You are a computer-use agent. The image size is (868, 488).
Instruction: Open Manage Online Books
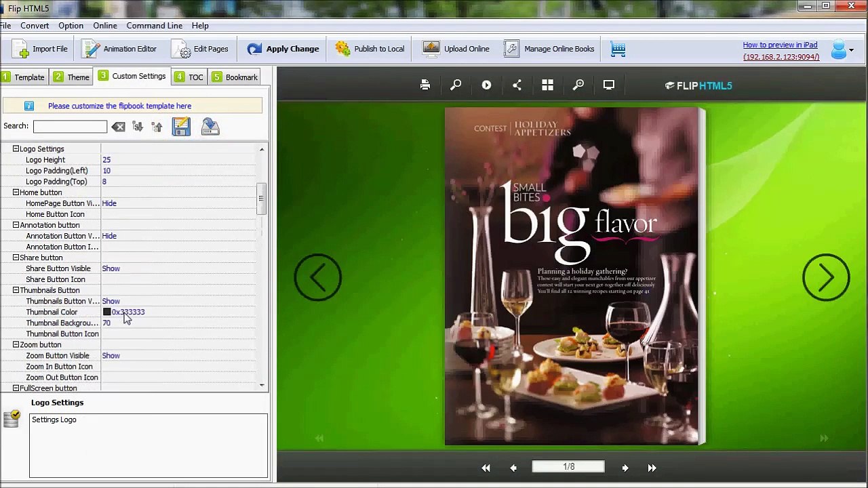pyautogui.click(x=550, y=49)
